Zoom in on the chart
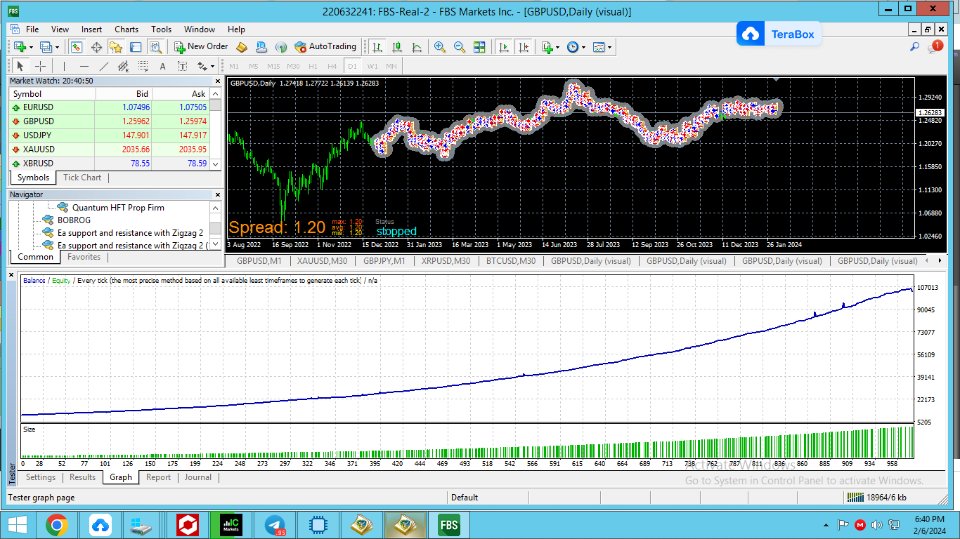 pyautogui.click(x=440, y=47)
